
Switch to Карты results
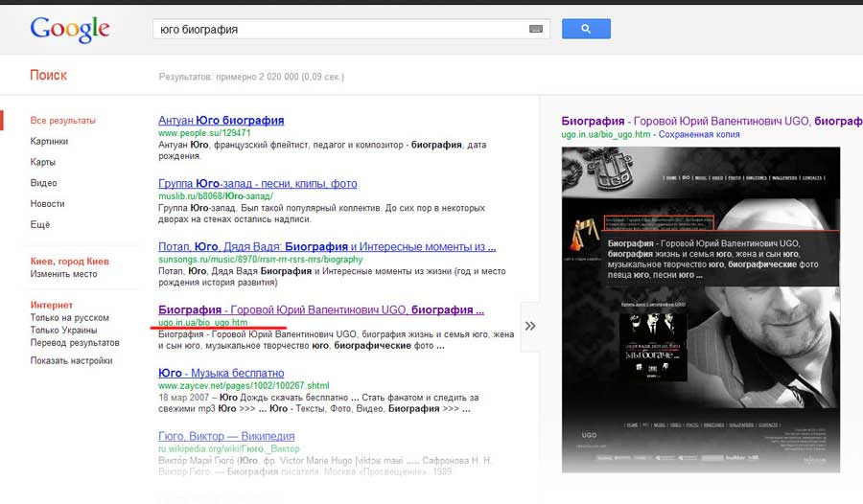(x=43, y=162)
